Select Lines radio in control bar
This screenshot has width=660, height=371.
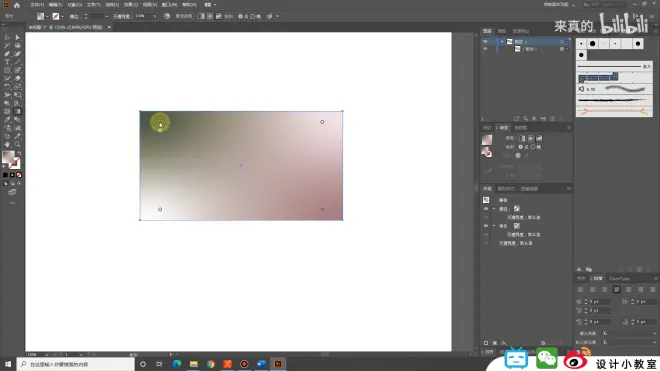(253, 16)
